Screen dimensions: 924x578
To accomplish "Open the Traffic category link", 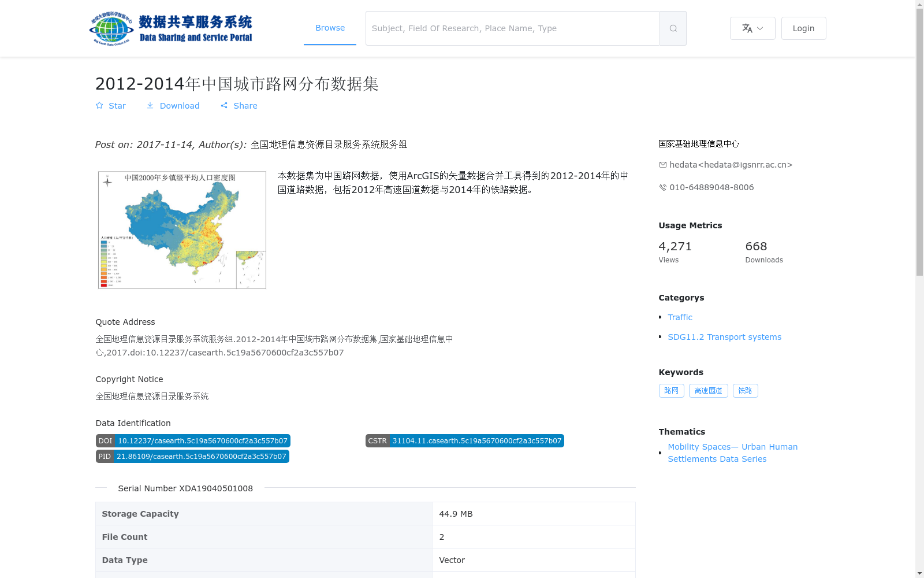I will (680, 317).
